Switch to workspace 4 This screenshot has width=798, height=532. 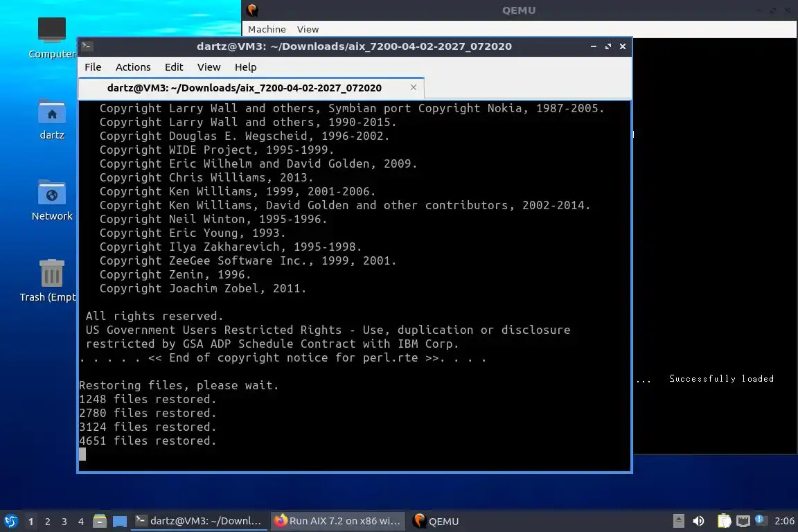(80, 522)
